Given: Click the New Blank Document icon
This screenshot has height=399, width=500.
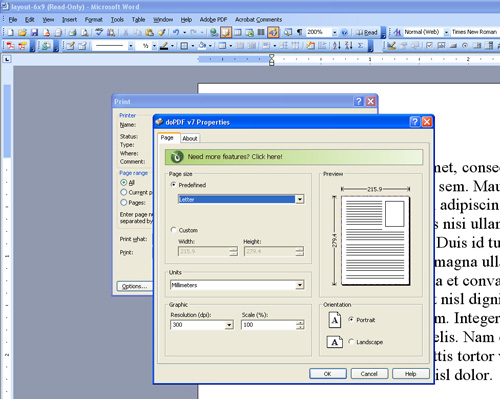Looking at the screenshot, I should [x=10, y=32].
